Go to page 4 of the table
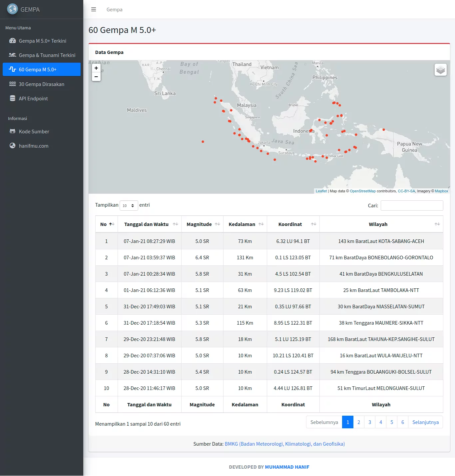 pyautogui.click(x=381, y=422)
